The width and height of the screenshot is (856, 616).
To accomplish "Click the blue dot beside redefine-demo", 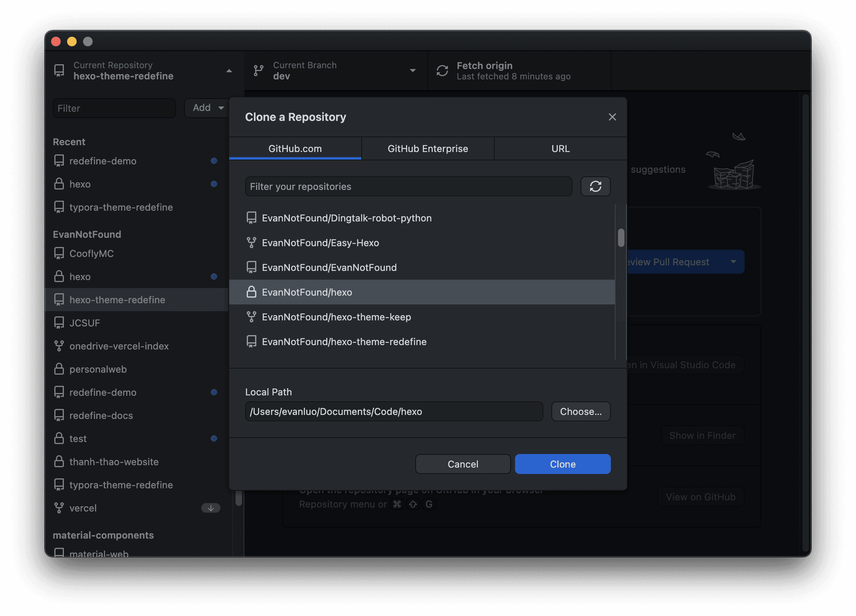I will point(214,161).
